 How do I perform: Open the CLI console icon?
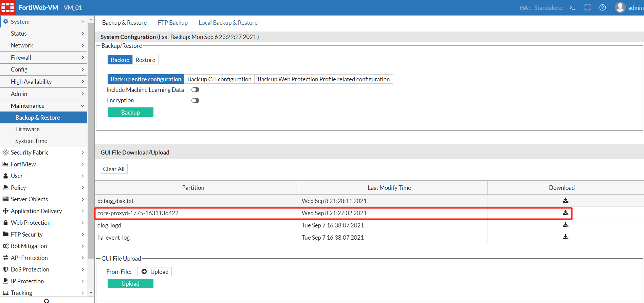[572, 8]
